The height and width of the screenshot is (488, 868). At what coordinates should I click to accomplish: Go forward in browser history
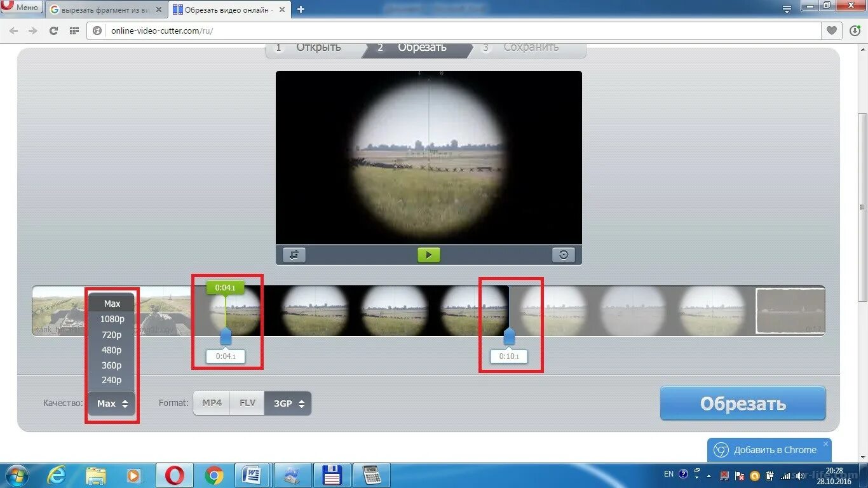point(33,30)
